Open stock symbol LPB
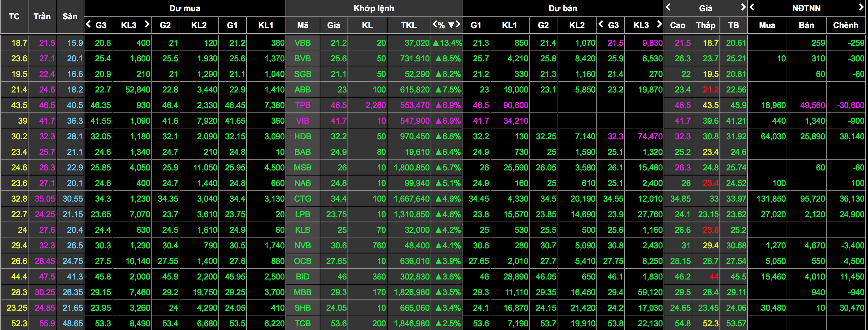The width and height of the screenshot is (868, 330). pyautogui.click(x=302, y=214)
